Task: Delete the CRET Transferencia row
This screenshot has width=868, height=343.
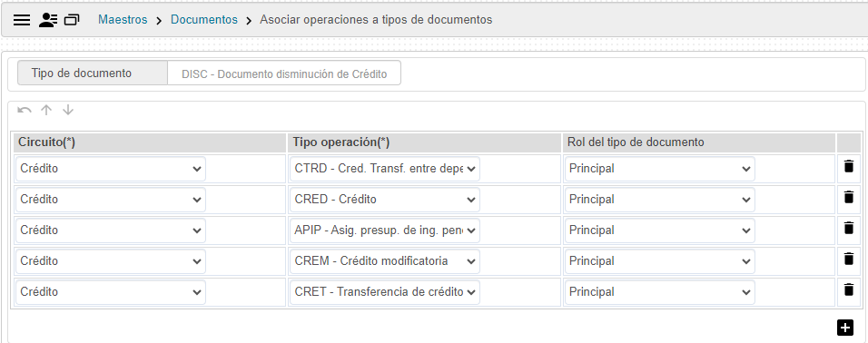Action: point(849,289)
